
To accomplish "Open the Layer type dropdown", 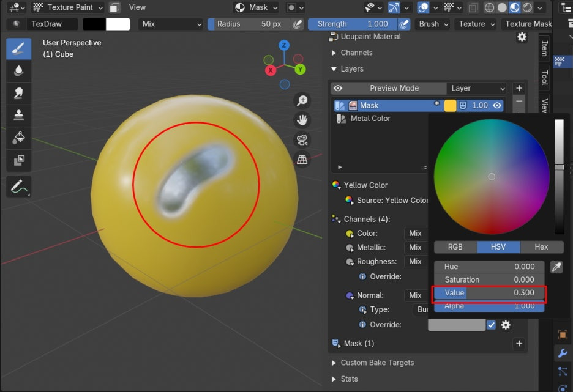I will pos(478,88).
